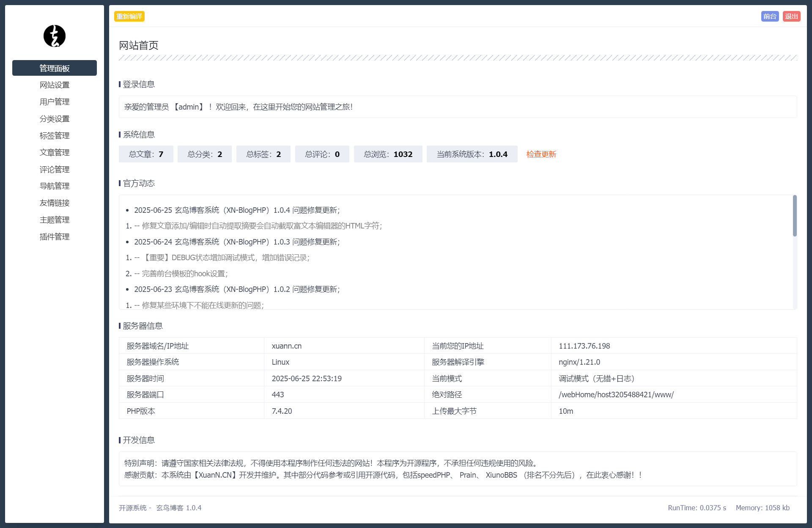
Task: Click the 网站首页 page heading
Action: pyautogui.click(x=139, y=45)
